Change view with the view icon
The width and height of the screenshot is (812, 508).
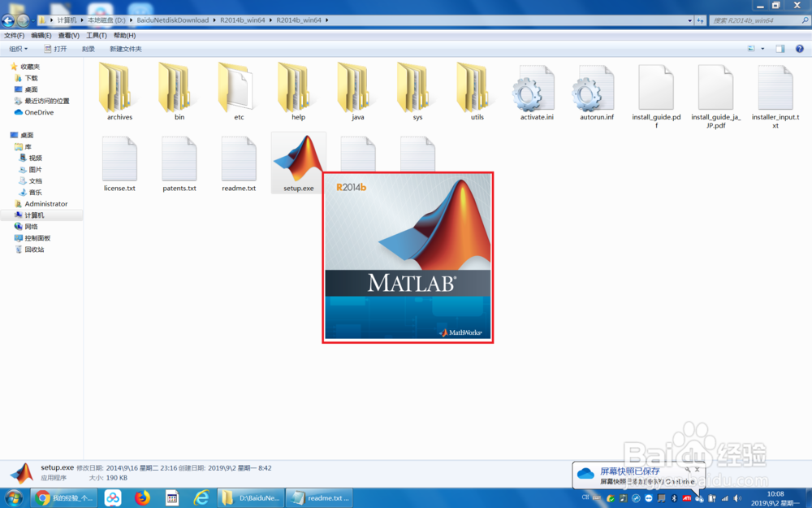tap(751, 49)
